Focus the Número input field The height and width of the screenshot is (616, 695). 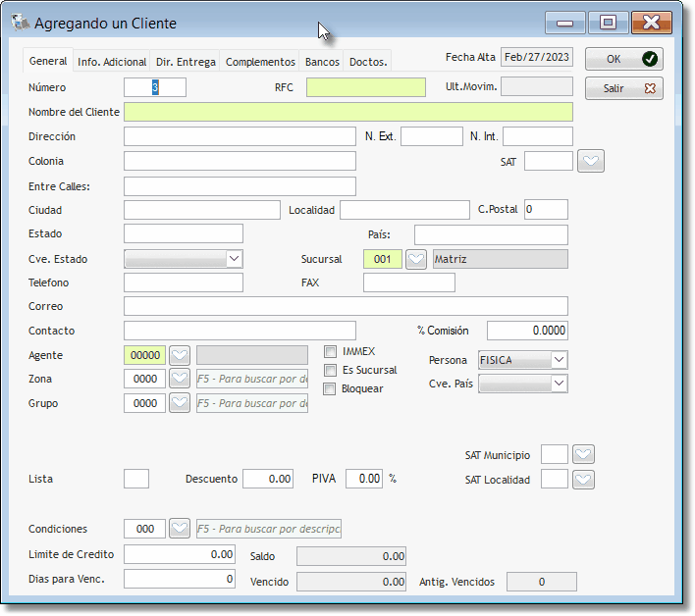(x=155, y=87)
